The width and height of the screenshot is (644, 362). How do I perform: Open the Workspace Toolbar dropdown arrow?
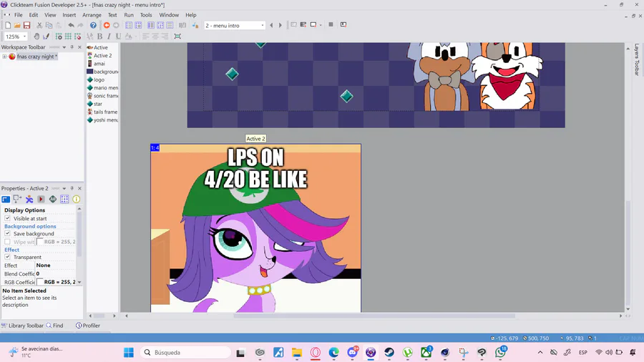pos(64,47)
